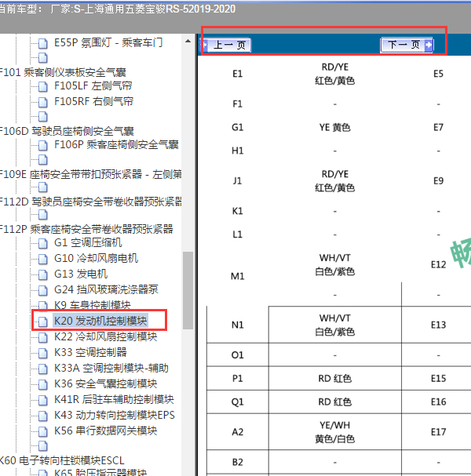Click the document icon beside G13 发电机
Image resolution: width=471 pixels, height=476 pixels.
[x=43, y=274]
